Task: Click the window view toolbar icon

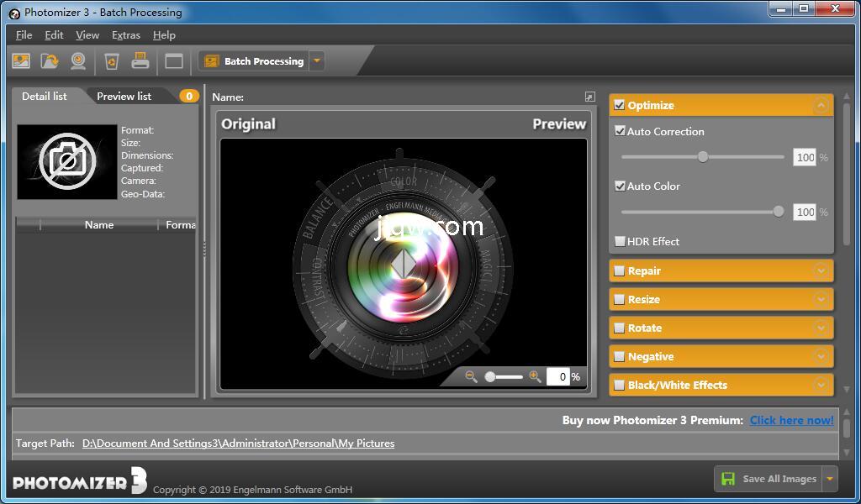Action: [174, 60]
